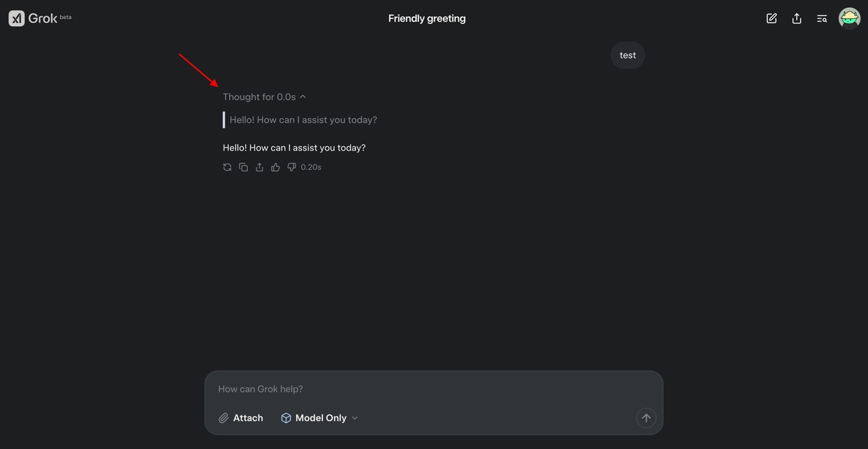Screen dimensions: 868x449
Task: Open the Model Only dropdown
Action: [319, 418]
